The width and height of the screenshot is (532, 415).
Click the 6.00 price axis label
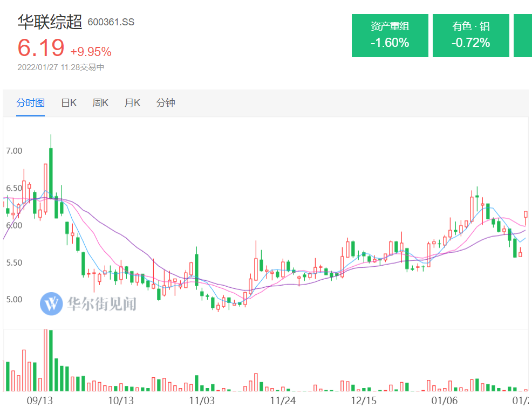pyautogui.click(x=14, y=225)
